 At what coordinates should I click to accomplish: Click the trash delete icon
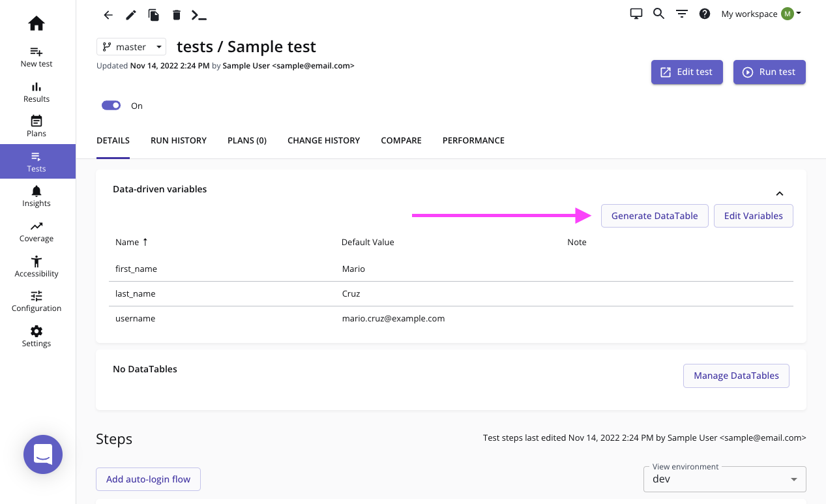click(x=176, y=15)
